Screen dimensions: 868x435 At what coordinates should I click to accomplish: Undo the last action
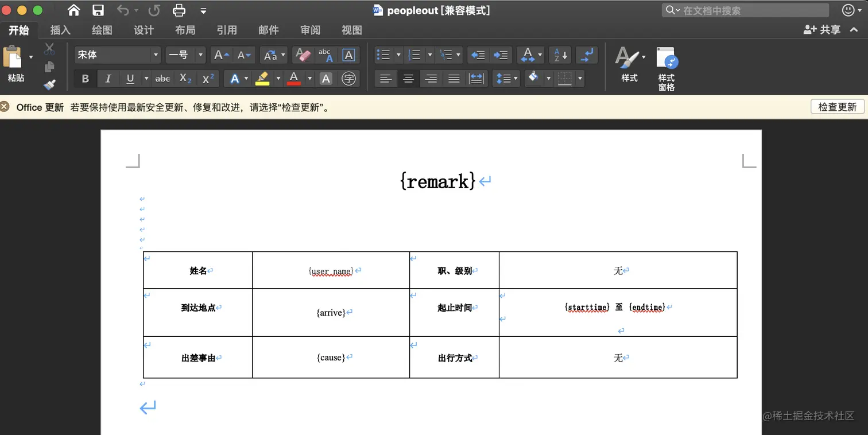tap(123, 10)
